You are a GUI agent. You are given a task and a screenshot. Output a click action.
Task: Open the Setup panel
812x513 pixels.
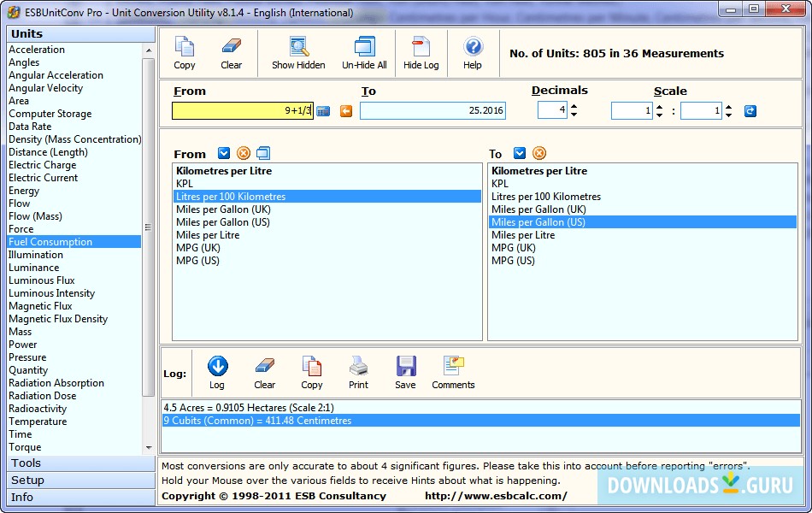(x=81, y=480)
